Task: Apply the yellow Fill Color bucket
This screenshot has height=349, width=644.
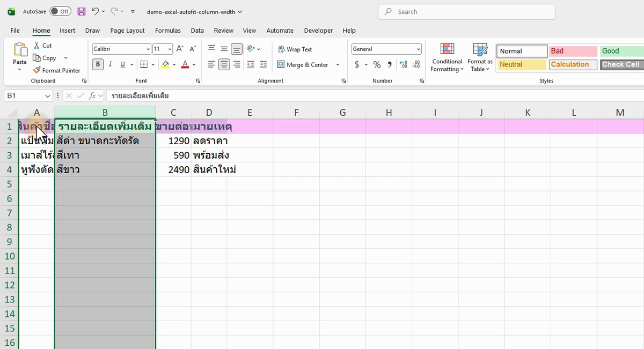Action: click(x=165, y=64)
